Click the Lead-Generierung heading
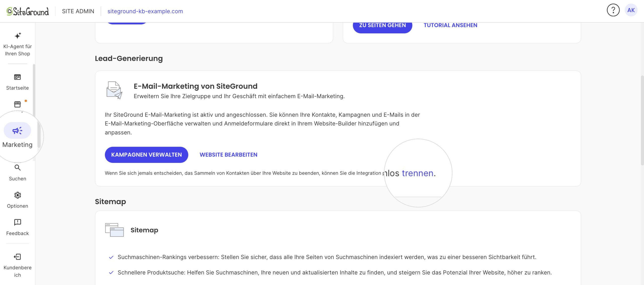Viewport: 644px width, 285px height. pos(129,58)
